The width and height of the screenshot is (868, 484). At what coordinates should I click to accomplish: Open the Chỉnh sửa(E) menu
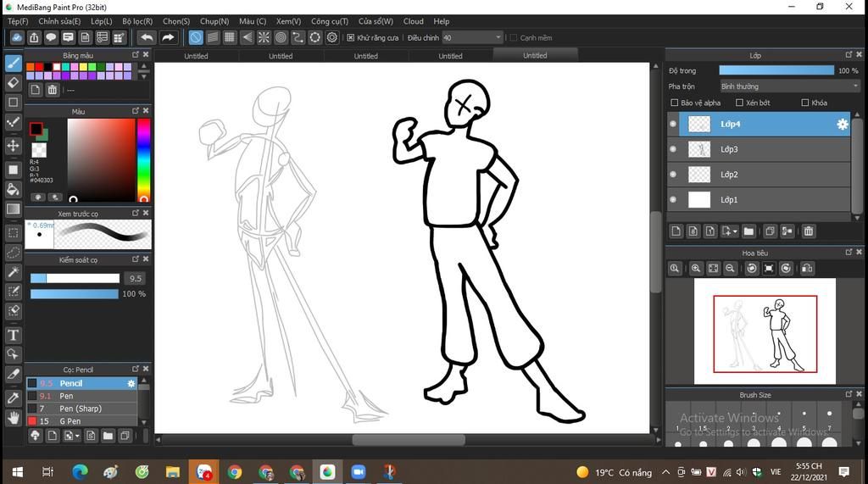(59, 21)
